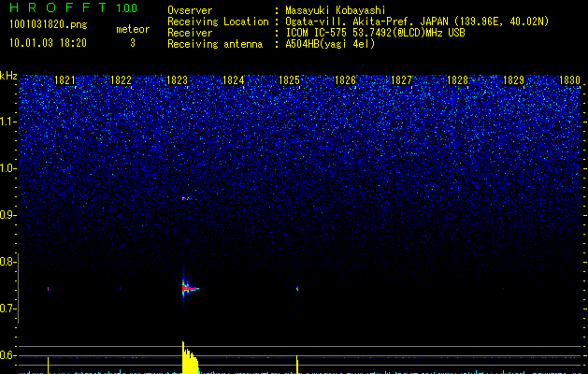Viewport: 588px width, 374px height.
Task: Click the Receiving Location field label
Action: point(218,22)
